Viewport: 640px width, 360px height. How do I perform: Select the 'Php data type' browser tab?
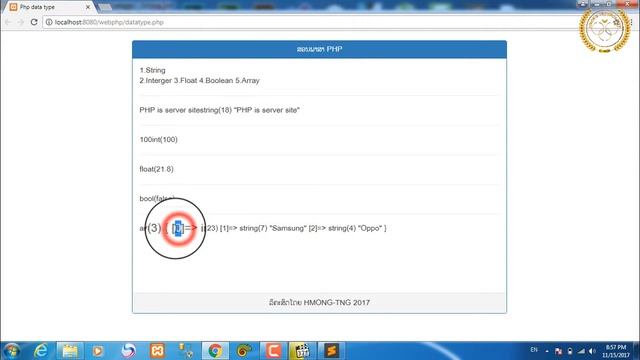(48, 7)
